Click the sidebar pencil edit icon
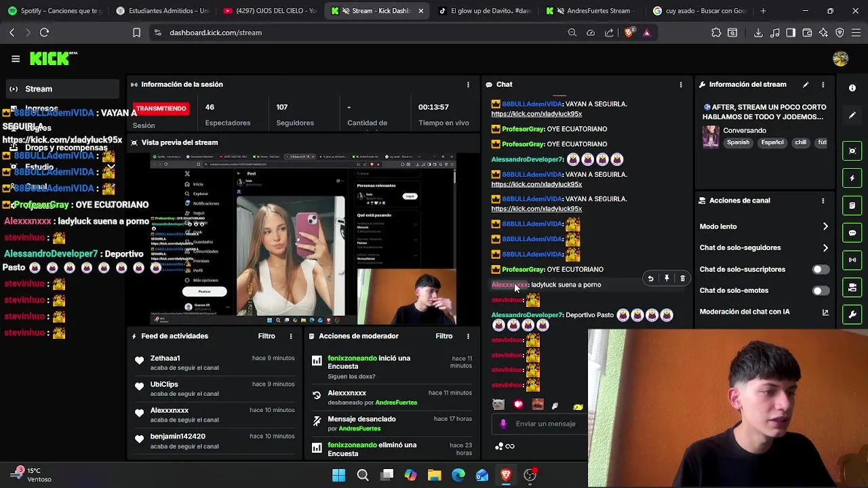This screenshot has width=868, height=488. coord(852,115)
